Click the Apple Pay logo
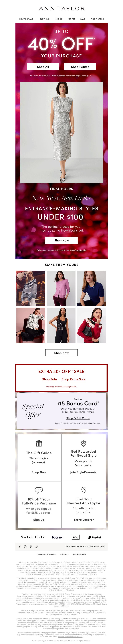 tap(76, 537)
